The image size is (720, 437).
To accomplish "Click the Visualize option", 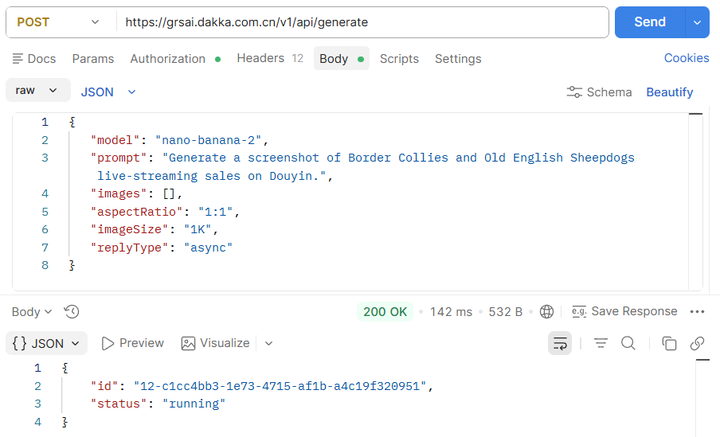I will pos(215,343).
